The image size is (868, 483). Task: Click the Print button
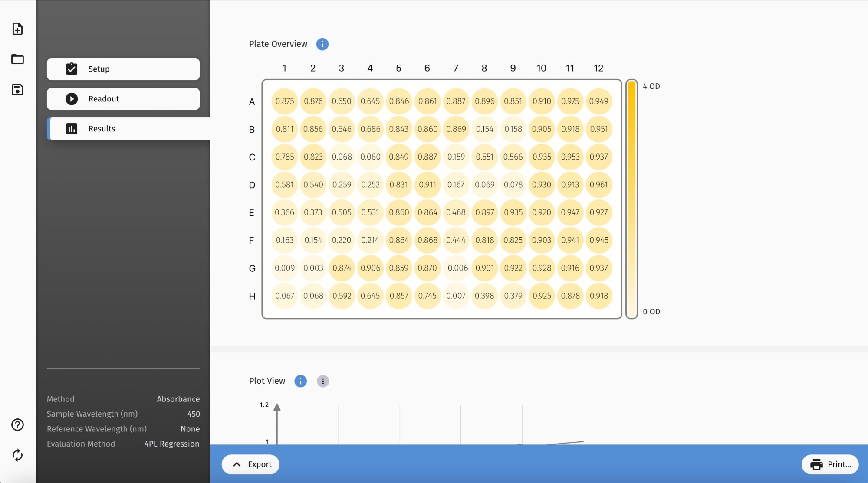tap(830, 464)
